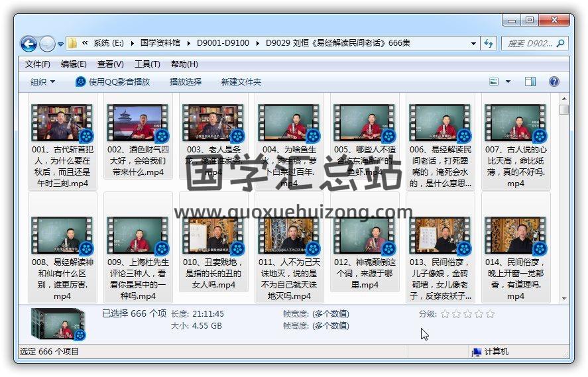Click the search magnifier icon
The image size is (588, 377).
(x=560, y=44)
